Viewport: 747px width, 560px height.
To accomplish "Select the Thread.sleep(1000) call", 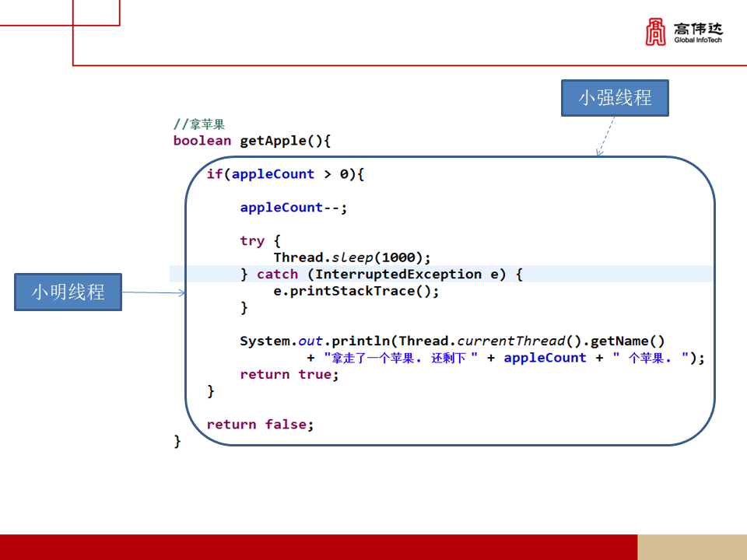I will pos(350,257).
